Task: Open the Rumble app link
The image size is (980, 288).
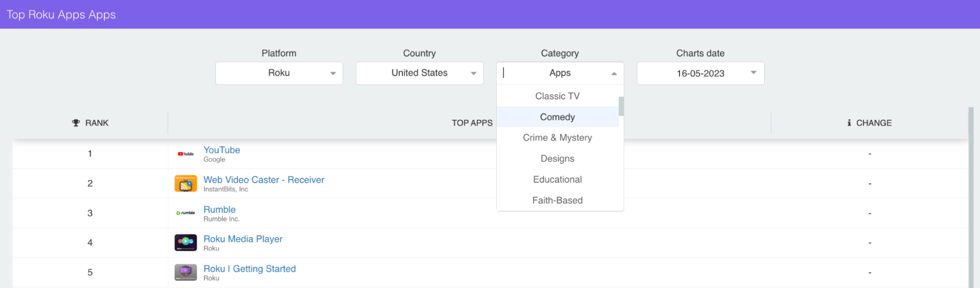Action: point(219,210)
